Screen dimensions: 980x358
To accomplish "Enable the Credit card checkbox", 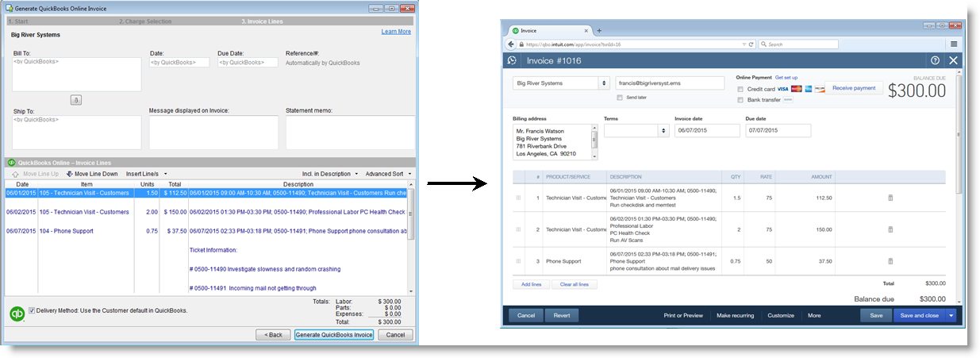I will click(x=740, y=89).
